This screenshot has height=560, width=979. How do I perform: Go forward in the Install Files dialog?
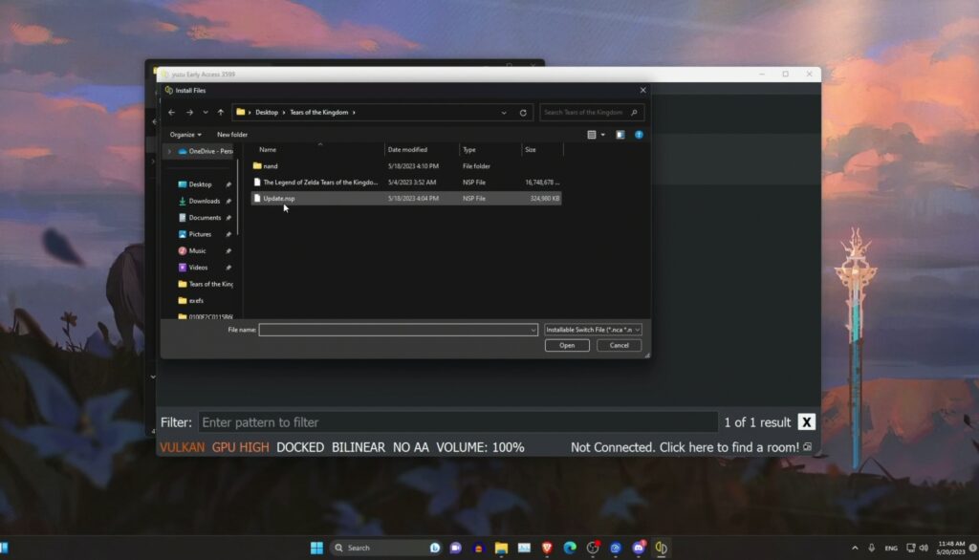pos(189,113)
